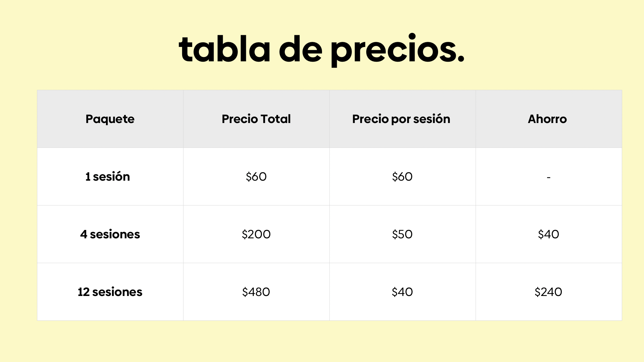644x362 pixels.
Task: Click the Precio Total column header
Action: click(256, 119)
